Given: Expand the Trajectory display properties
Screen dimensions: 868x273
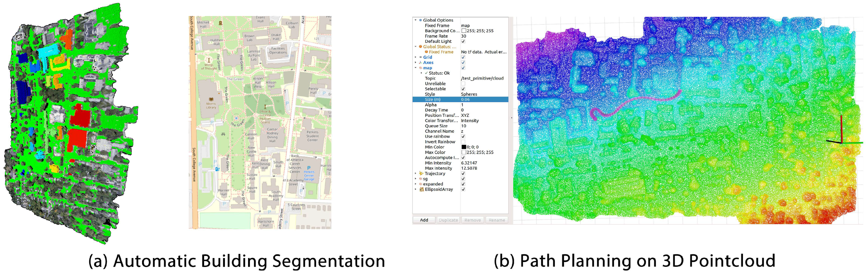Looking at the screenshot, I should [415, 174].
